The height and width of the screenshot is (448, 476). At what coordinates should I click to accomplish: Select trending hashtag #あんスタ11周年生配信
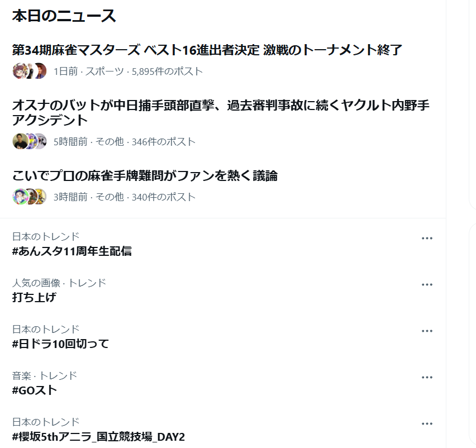(72, 251)
